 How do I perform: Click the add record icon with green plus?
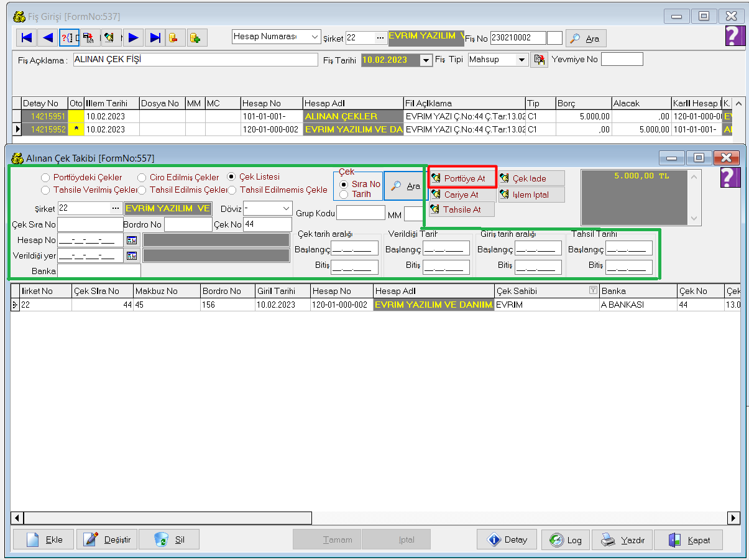point(196,38)
